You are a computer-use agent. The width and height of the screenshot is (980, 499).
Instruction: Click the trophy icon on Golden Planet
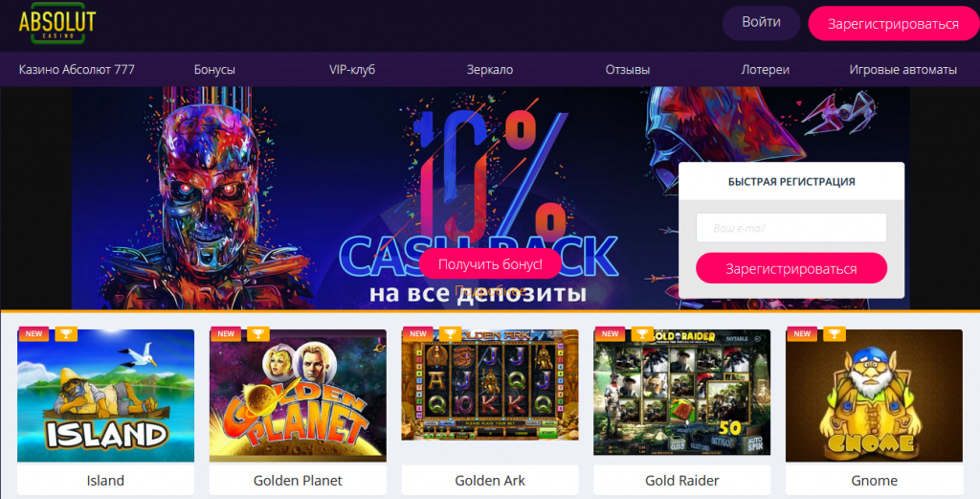pyautogui.click(x=258, y=334)
